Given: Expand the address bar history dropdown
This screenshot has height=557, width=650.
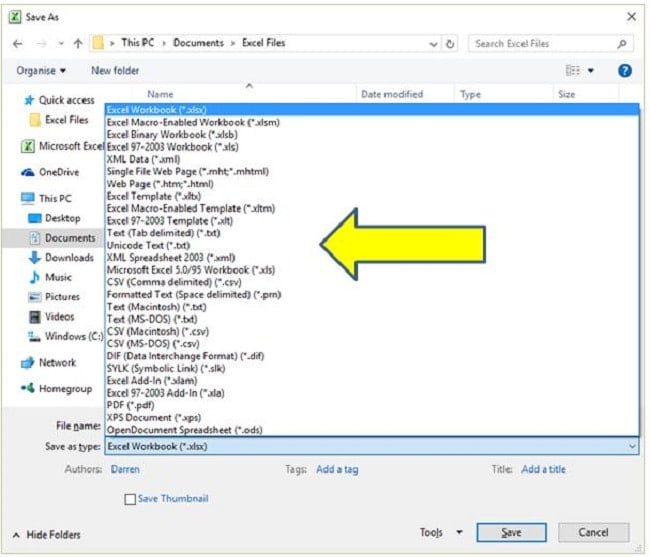Looking at the screenshot, I should (x=433, y=44).
